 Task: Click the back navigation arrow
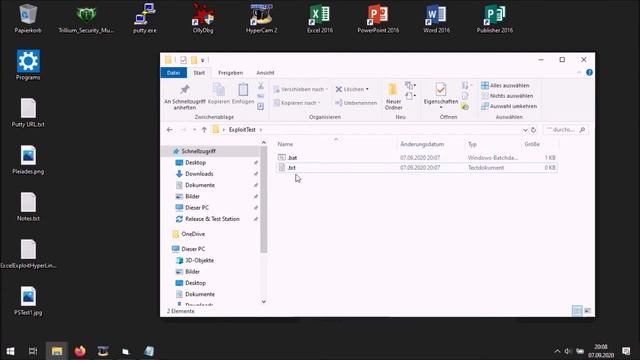point(170,130)
